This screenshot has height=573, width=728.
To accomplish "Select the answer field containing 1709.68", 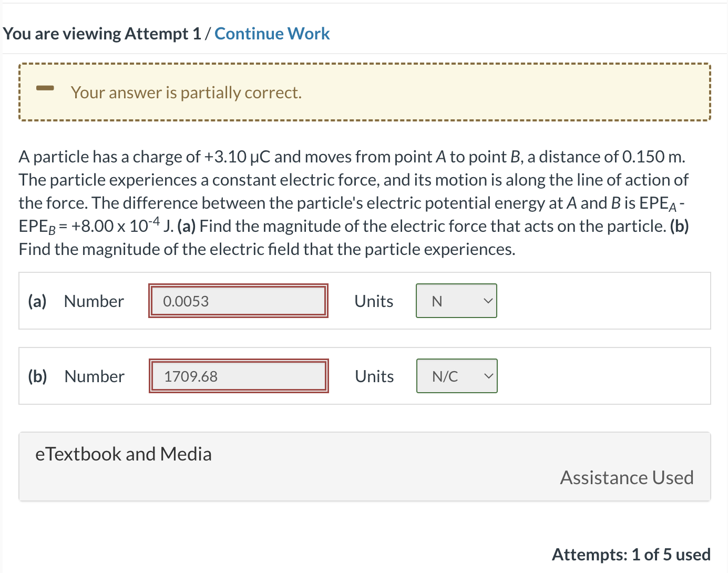I will point(239,376).
